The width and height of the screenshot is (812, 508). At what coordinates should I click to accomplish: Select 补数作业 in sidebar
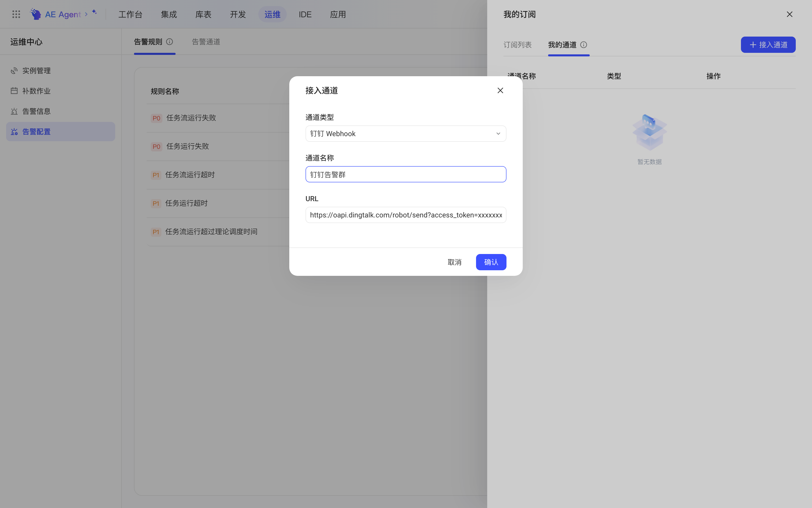pyautogui.click(x=60, y=91)
